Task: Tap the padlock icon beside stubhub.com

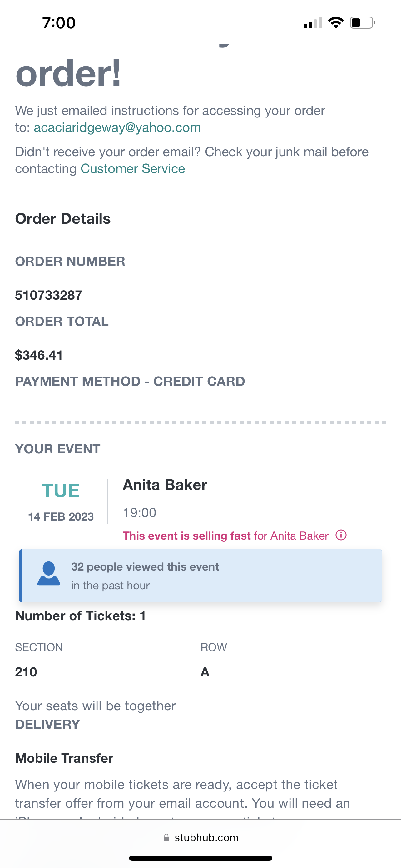Action: (166, 838)
